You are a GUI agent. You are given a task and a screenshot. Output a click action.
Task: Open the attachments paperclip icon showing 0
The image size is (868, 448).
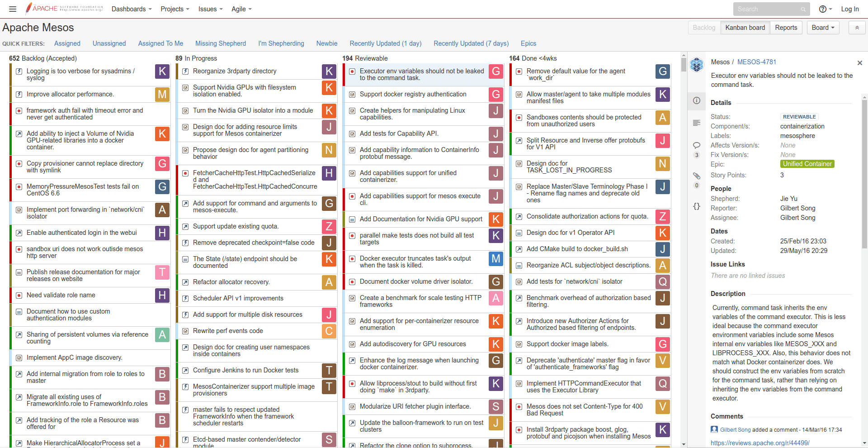tap(697, 176)
